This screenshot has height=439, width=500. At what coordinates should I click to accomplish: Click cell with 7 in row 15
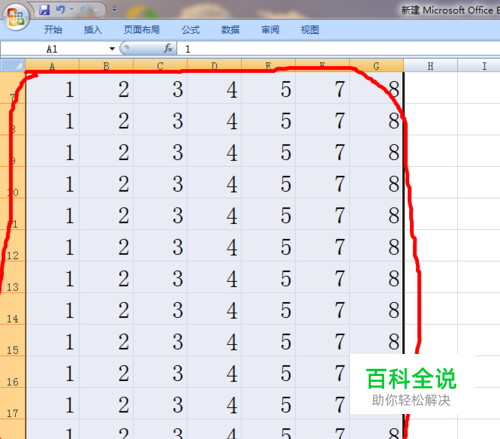tap(323, 340)
